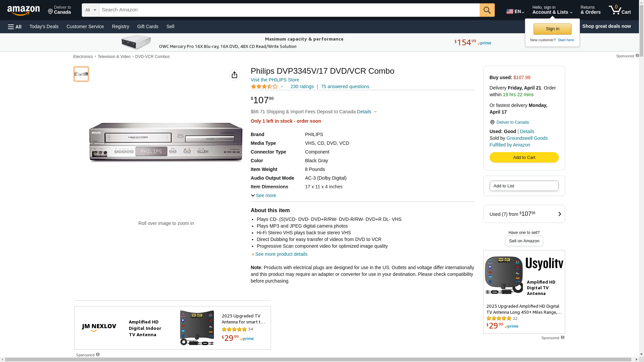Click Television & Video breadcrumb
The height and width of the screenshot is (362, 644).
click(114, 57)
